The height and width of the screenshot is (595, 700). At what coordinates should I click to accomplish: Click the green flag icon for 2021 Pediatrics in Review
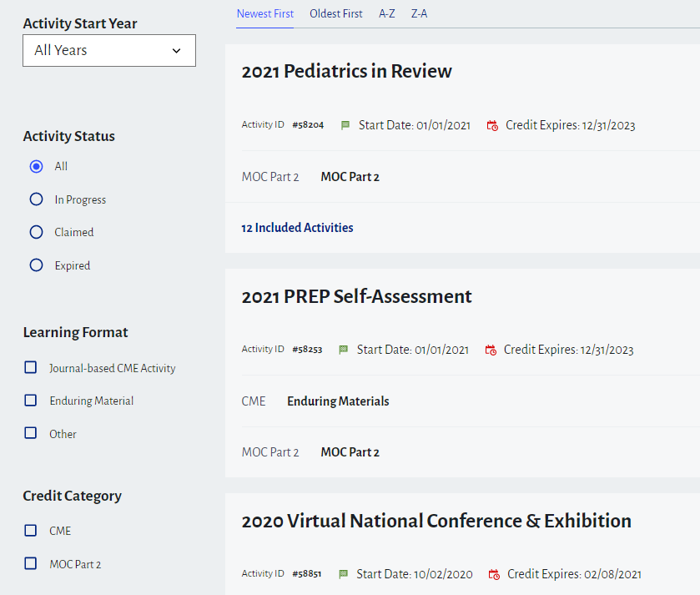[345, 125]
